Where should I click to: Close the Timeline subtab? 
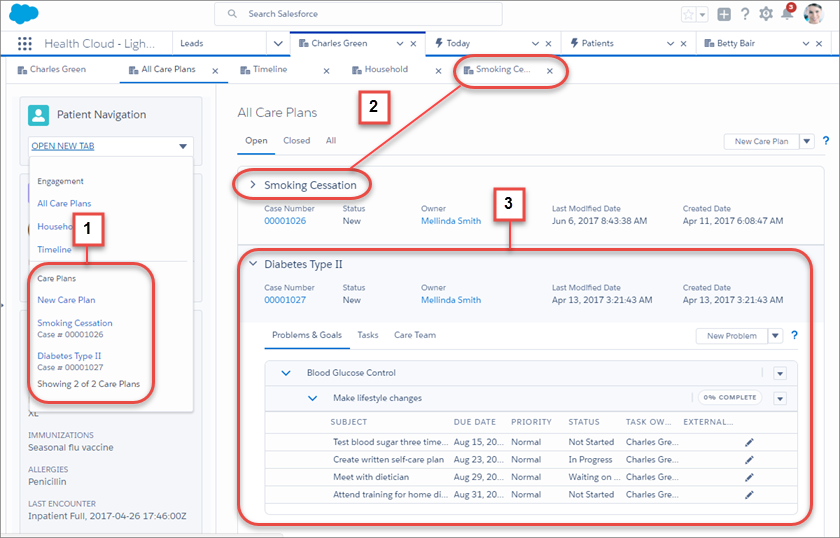tap(326, 71)
